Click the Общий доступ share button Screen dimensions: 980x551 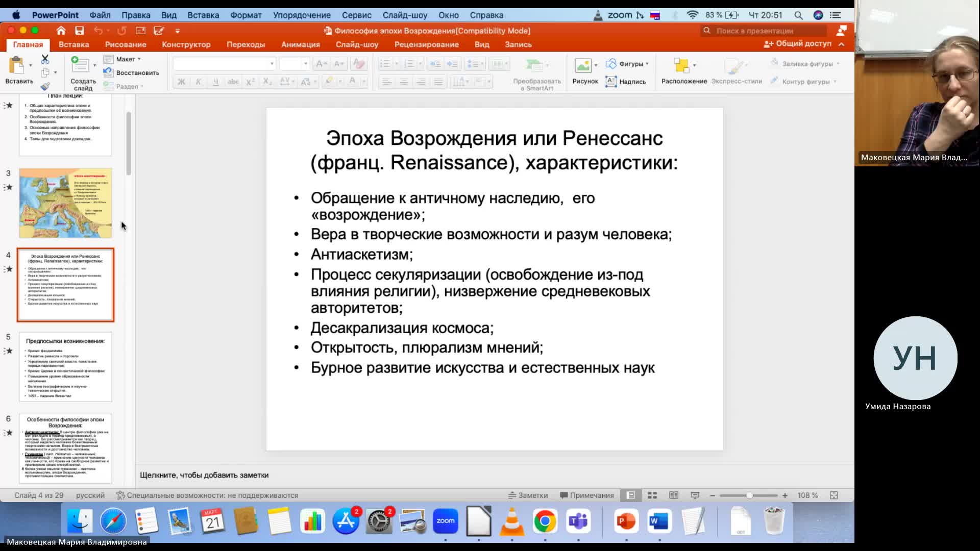coord(797,44)
